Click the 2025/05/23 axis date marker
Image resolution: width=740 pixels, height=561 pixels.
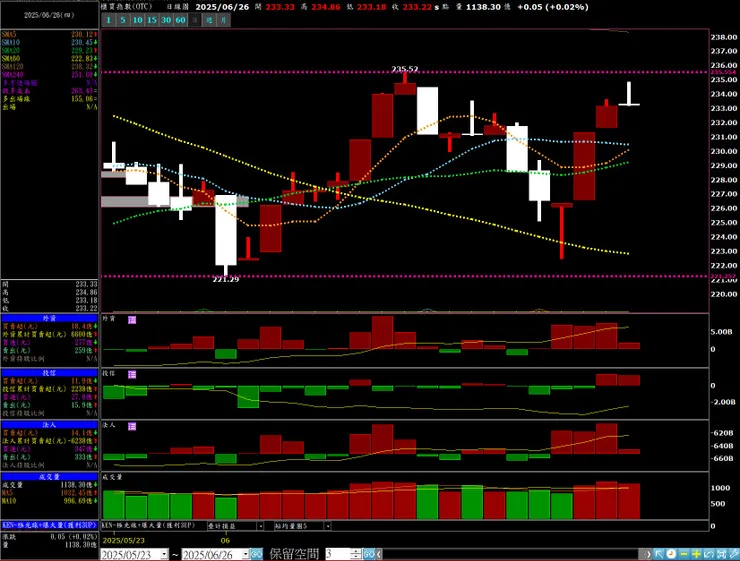[x=124, y=541]
